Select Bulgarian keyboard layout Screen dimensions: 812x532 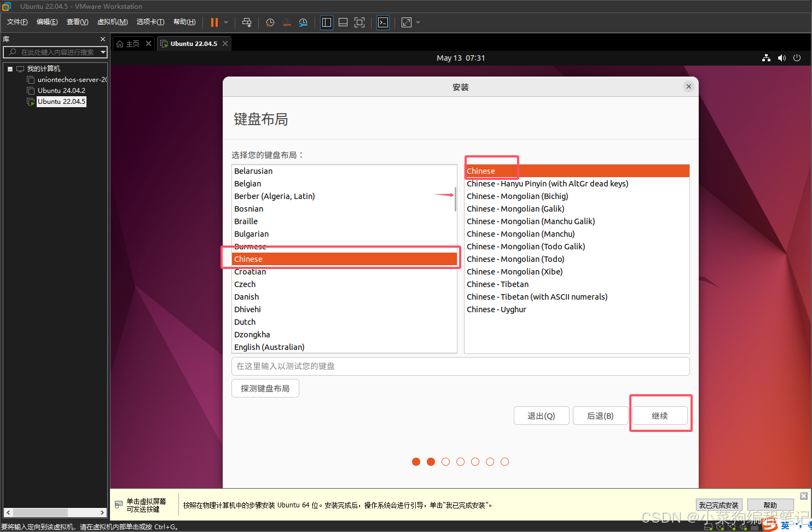pos(344,234)
